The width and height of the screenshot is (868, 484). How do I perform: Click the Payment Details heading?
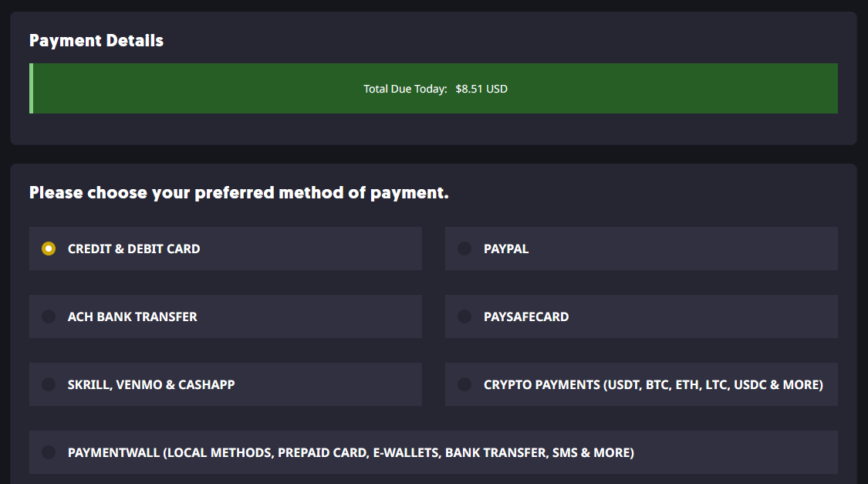tap(96, 41)
